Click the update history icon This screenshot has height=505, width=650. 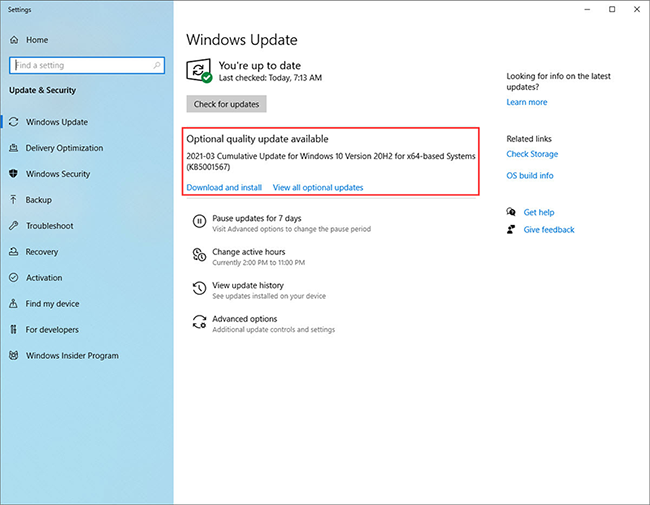[199, 288]
